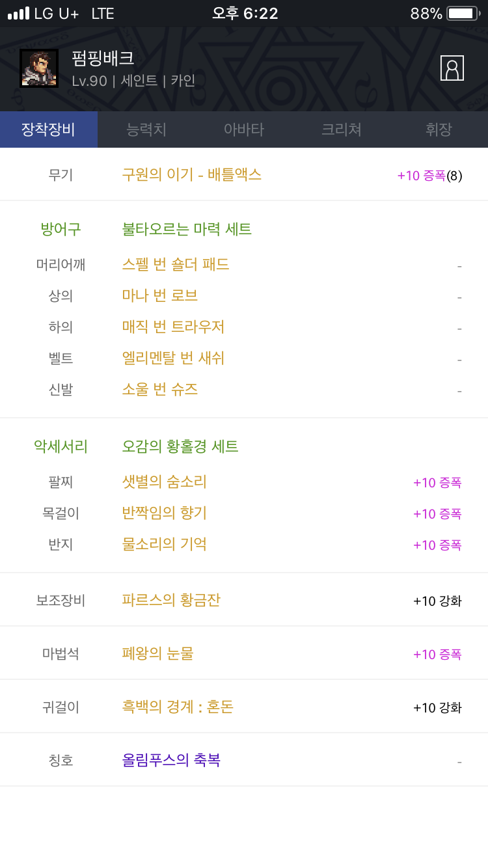The height and width of the screenshot is (868, 488).
Task: Tap the 물소리의 기억 ring item
Action: (165, 544)
